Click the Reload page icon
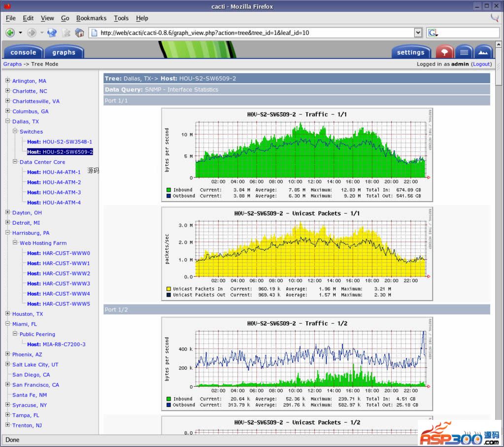 pos(52,33)
